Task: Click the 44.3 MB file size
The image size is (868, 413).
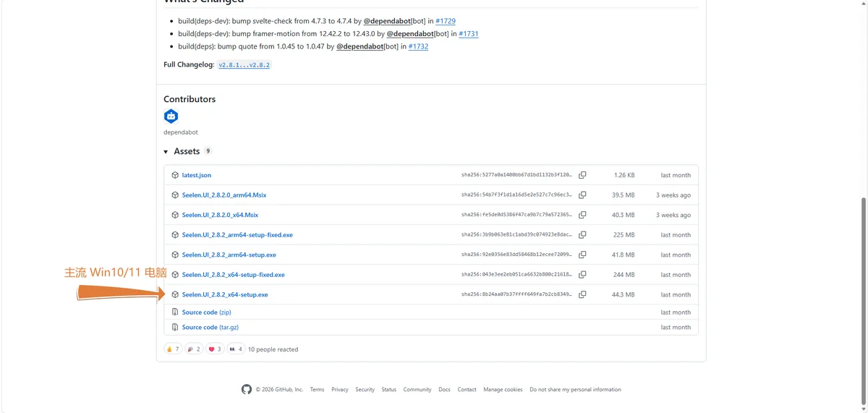Action: click(x=623, y=294)
